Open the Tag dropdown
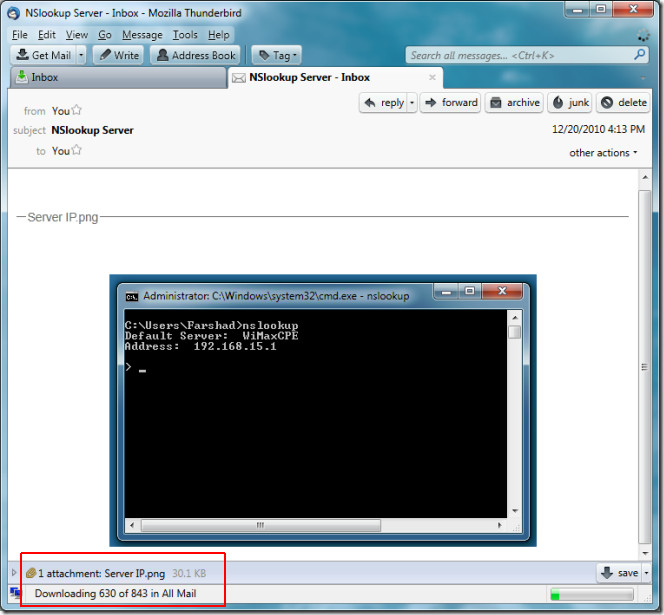The height and width of the screenshot is (615, 664). point(277,55)
